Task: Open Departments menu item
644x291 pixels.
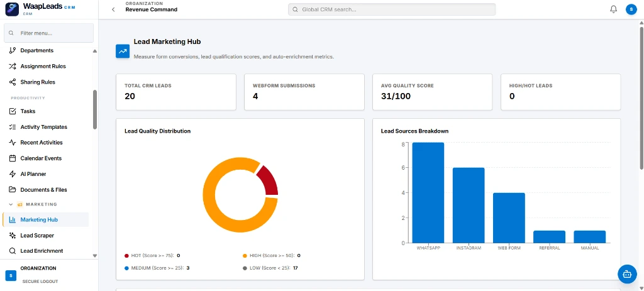Action: tap(45, 50)
